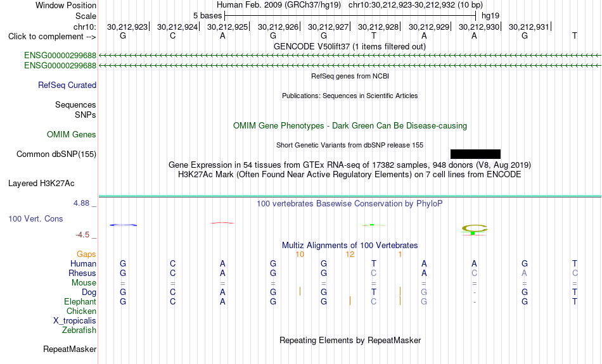
Task: Click the Rhesus species label
Action: point(82,273)
